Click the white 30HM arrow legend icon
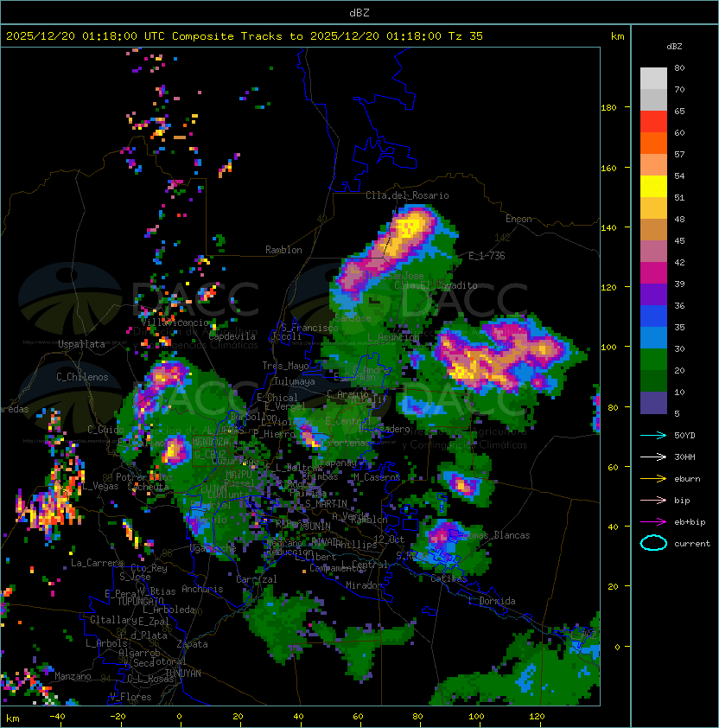Viewport: 719px width, 728px height. click(653, 457)
